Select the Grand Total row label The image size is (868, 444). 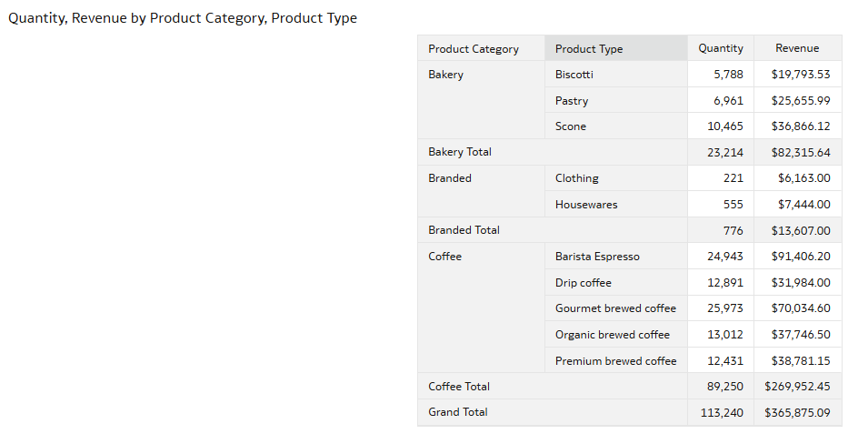tap(458, 412)
